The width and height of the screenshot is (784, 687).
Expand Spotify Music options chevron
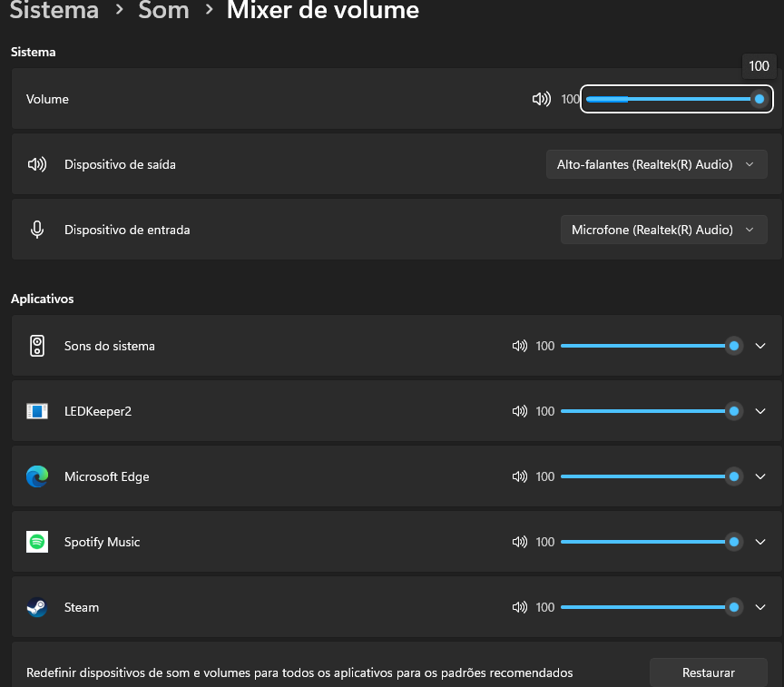click(760, 542)
